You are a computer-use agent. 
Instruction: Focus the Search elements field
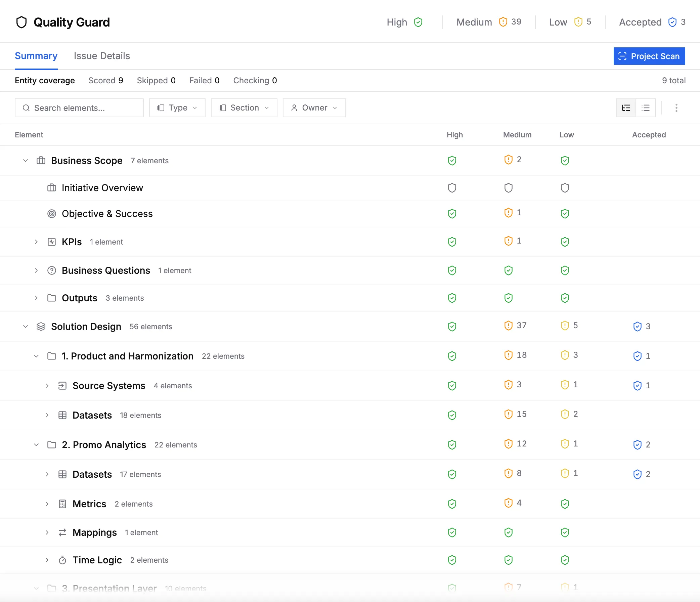[79, 108]
